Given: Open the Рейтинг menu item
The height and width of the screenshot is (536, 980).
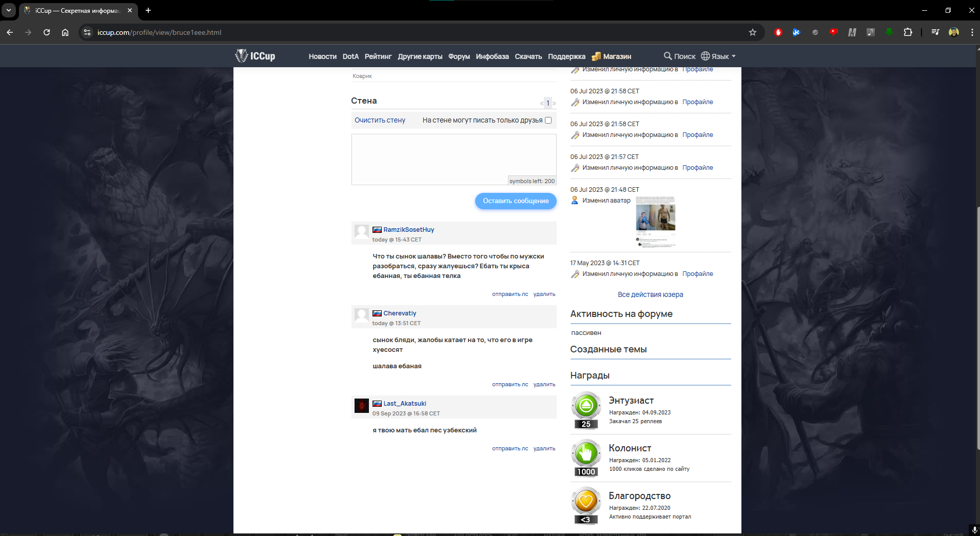Looking at the screenshot, I should coord(378,56).
